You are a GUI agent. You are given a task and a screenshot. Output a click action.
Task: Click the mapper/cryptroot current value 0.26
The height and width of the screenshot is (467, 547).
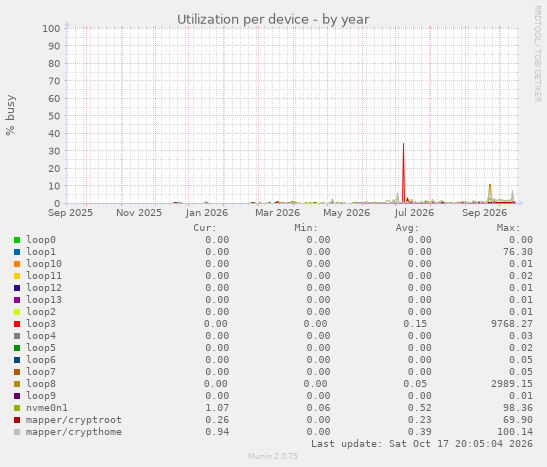(217, 420)
